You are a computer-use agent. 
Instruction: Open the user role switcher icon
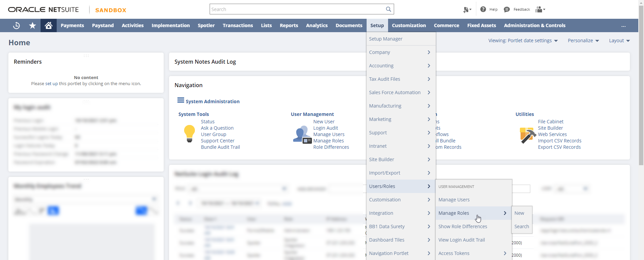[x=540, y=9]
